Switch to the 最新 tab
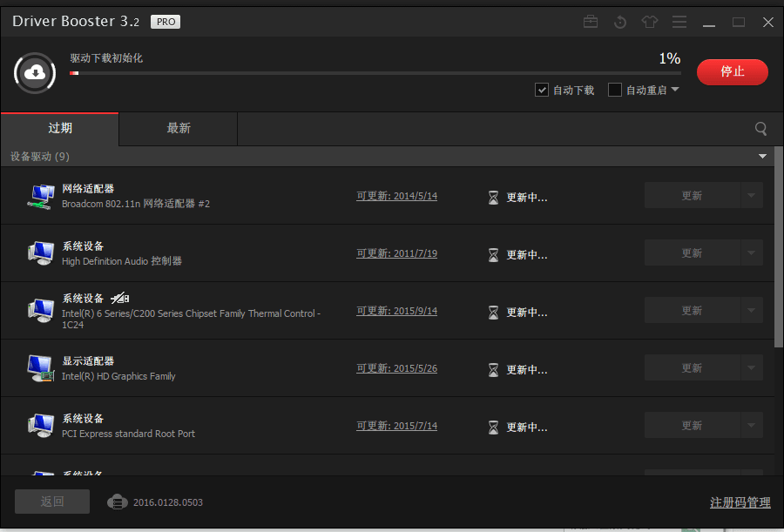 pos(179,129)
